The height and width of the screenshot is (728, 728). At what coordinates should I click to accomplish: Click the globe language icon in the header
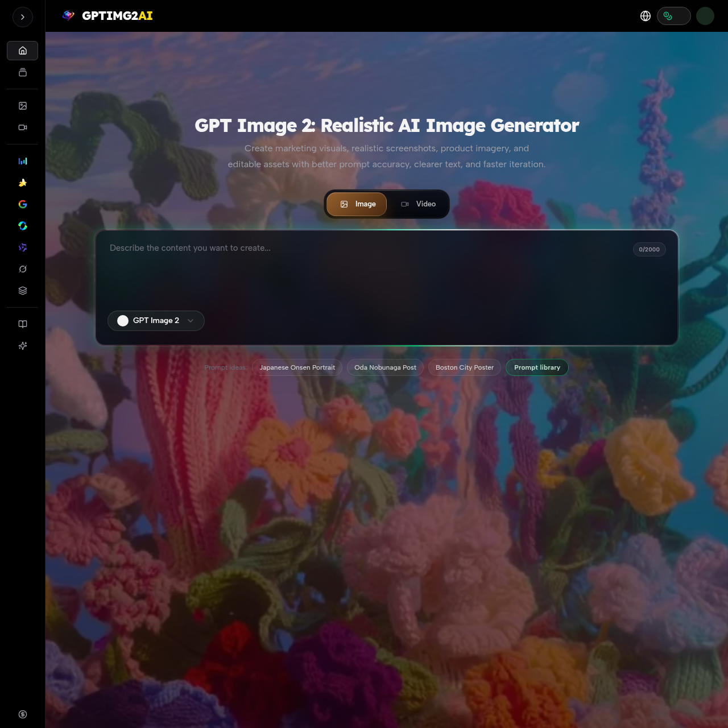[x=646, y=16]
